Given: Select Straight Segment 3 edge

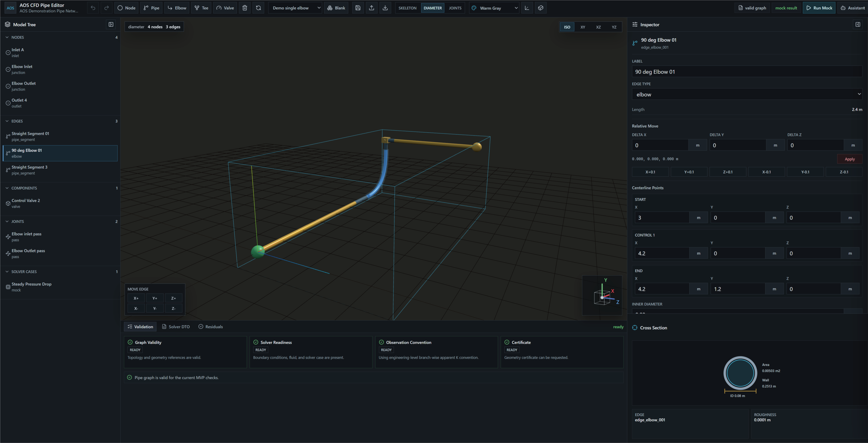Looking at the screenshot, I should coord(60,170).
